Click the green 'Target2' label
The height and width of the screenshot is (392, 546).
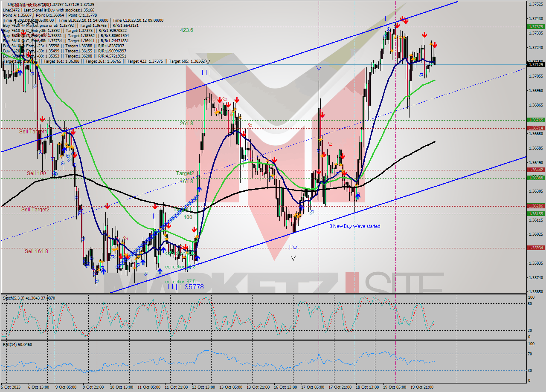click(x=185, y=173)
